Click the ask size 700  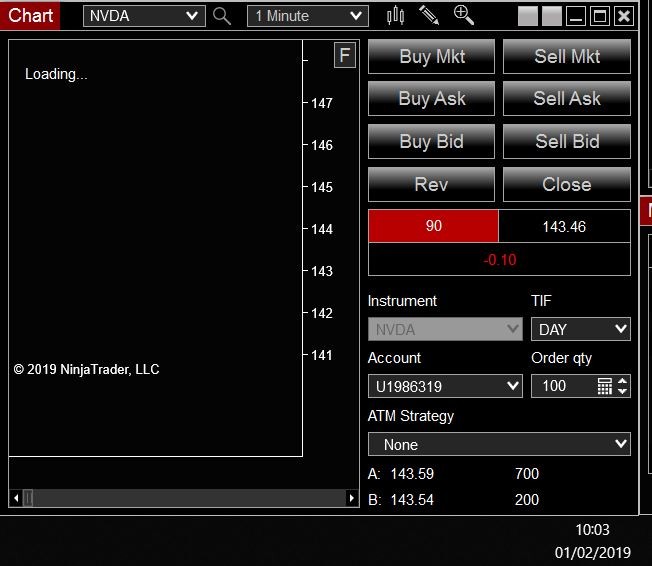coord(526,474)
